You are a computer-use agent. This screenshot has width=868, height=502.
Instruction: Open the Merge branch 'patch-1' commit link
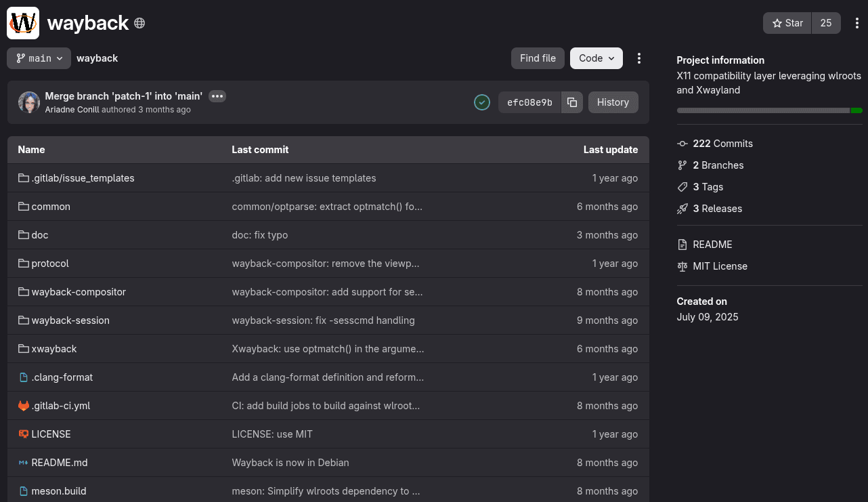(x=124, y=96)
